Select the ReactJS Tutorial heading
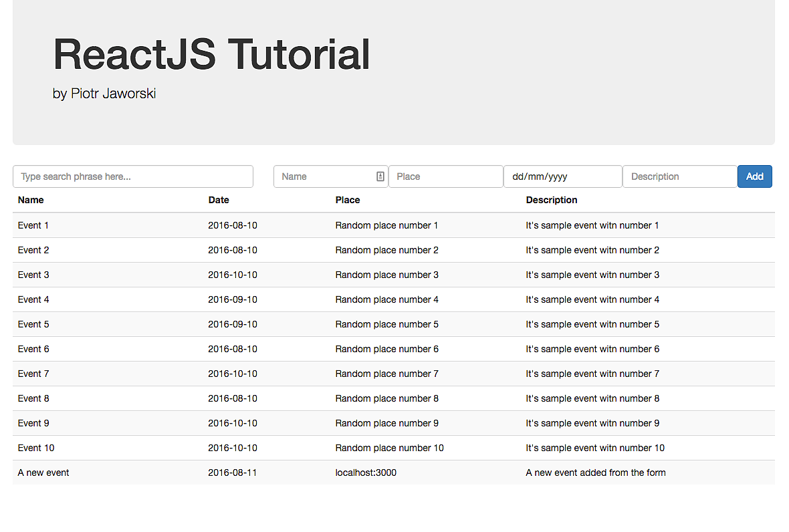Image resolution: width=789 pixels, height=532 pixels. tap(211, 54)
